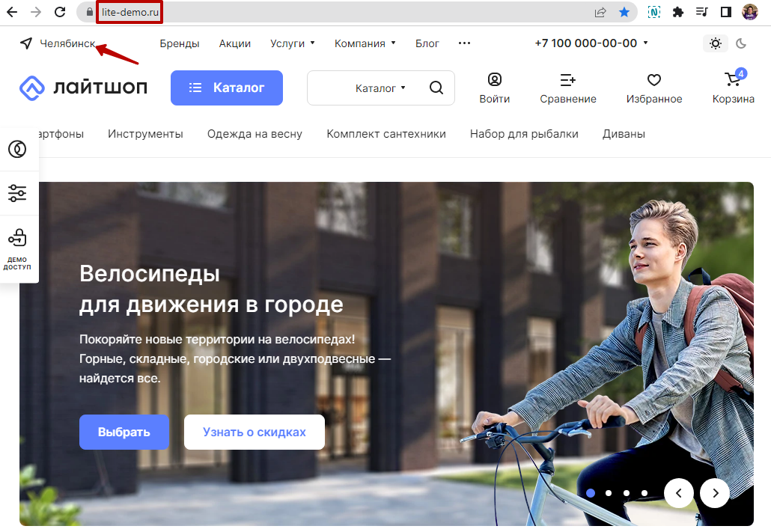Switch to dark theme moon icon
771x532 pixels.
(x=741, y=43)
